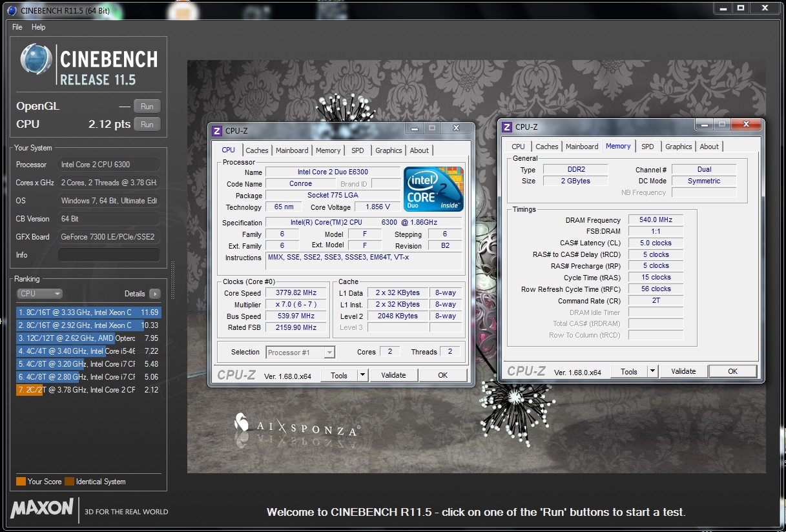Screen dimensions: 786x532
Task: Switch to CPU tab in right CPU-Z window
Action: pyautogui.click(x=519, y=147)
